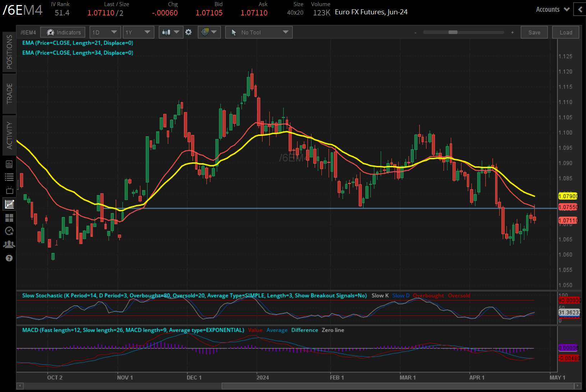Switch to the Positions tab

pos(9,52)
